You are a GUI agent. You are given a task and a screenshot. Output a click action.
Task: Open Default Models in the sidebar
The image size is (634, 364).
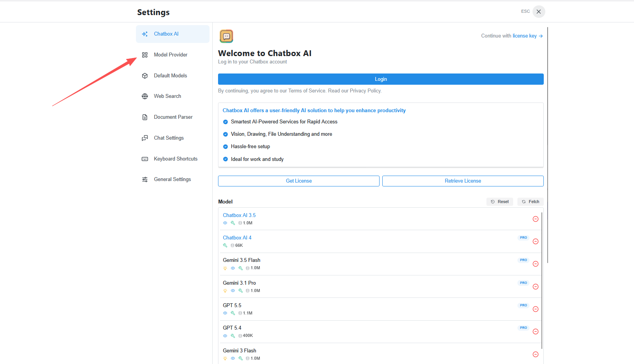pos(172,76)
